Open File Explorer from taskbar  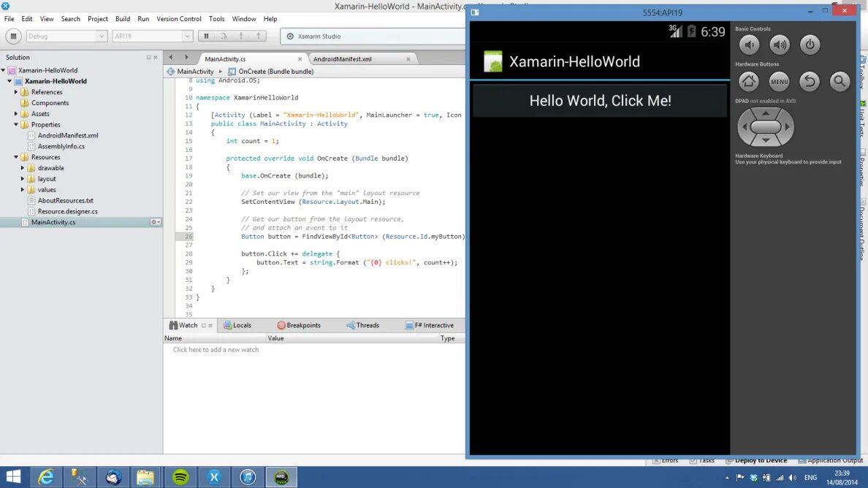pos(145,477)
